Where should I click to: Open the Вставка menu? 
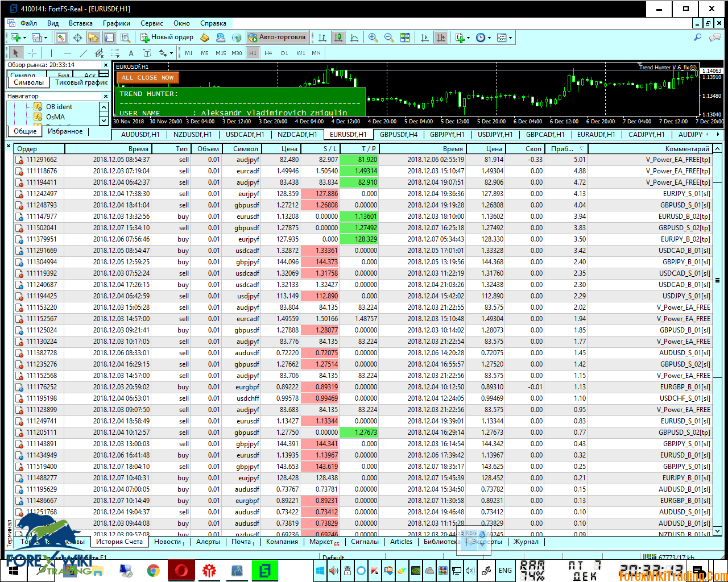click(80, 23)
